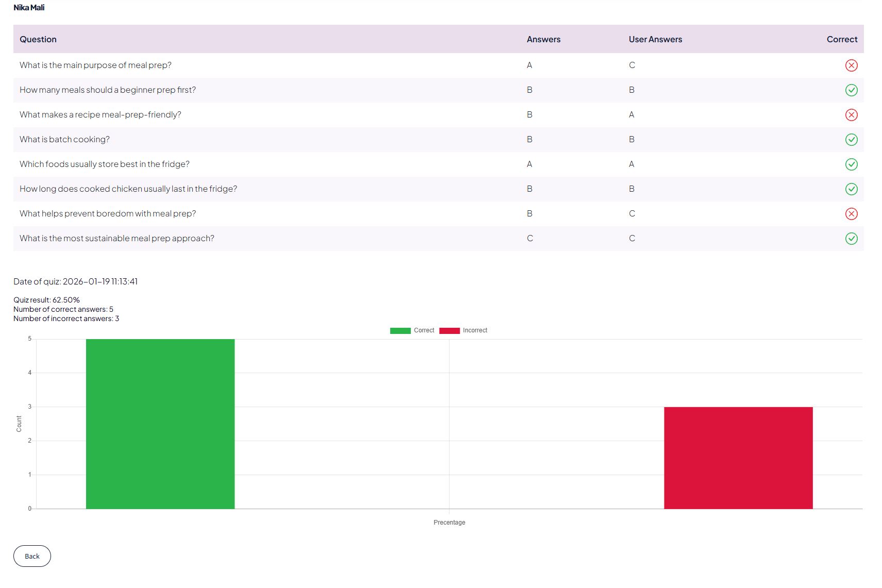Click the Back button
The width and height of the screenshot is (882, 588).
(x=32, y=556)
